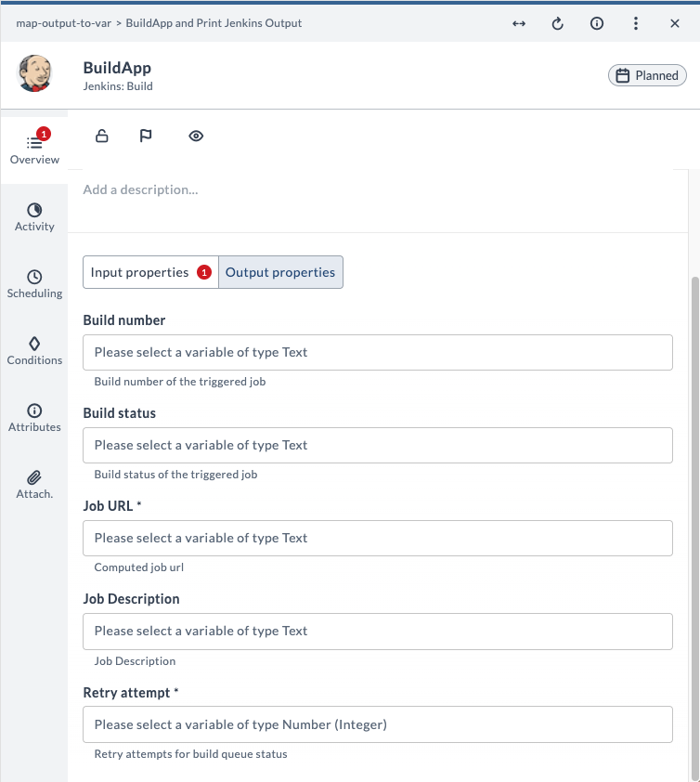
Task: Open the Attach. sidebar section
Action: click(x=34, y=485)
